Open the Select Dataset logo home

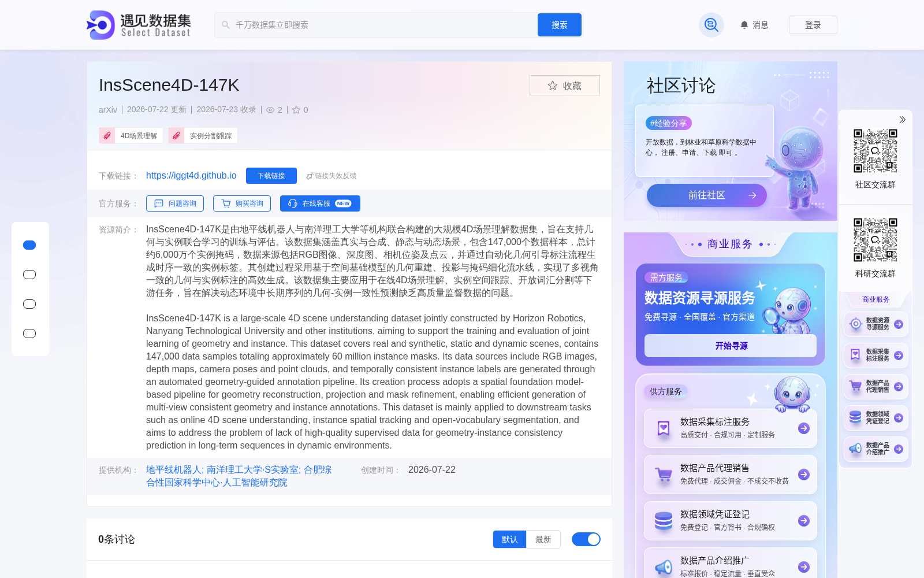click(x=139, y=25)
